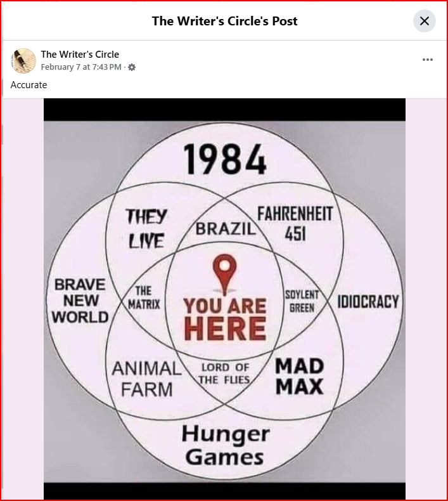Close the post dialog with the X button

coord(424,21)
